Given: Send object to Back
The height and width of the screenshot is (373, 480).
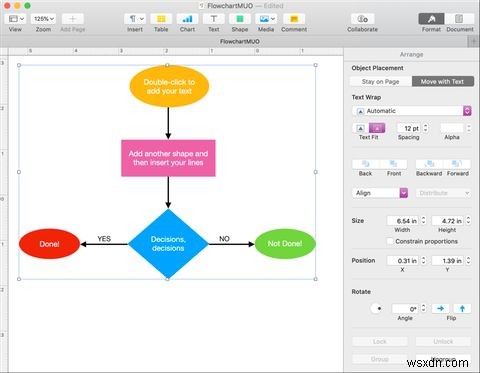Looking at the screenshot, I should [366, 164].
